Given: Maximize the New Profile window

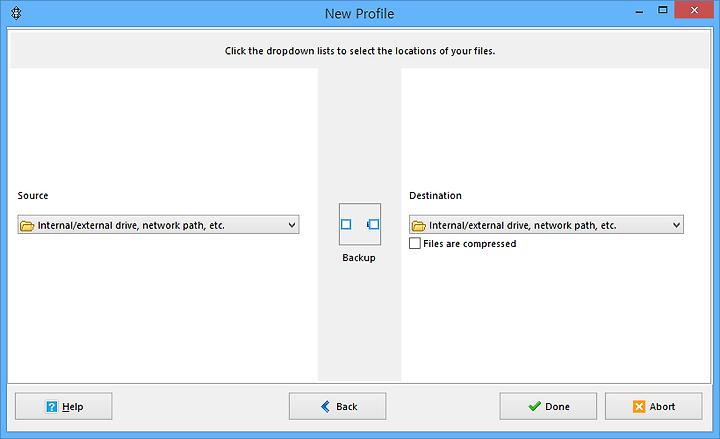Looking at the screenshot, I should [x=663, y=10].
